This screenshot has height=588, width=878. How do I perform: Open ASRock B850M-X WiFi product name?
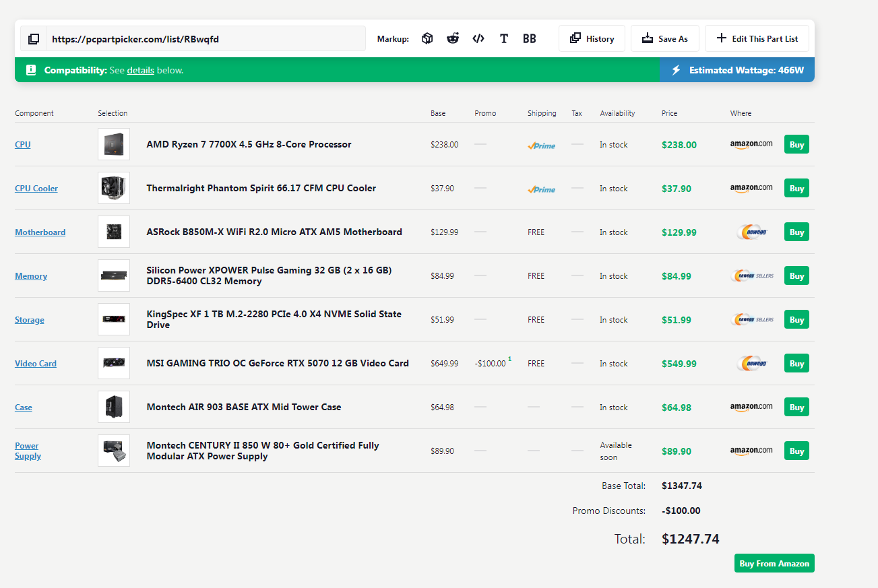[274, 232]
